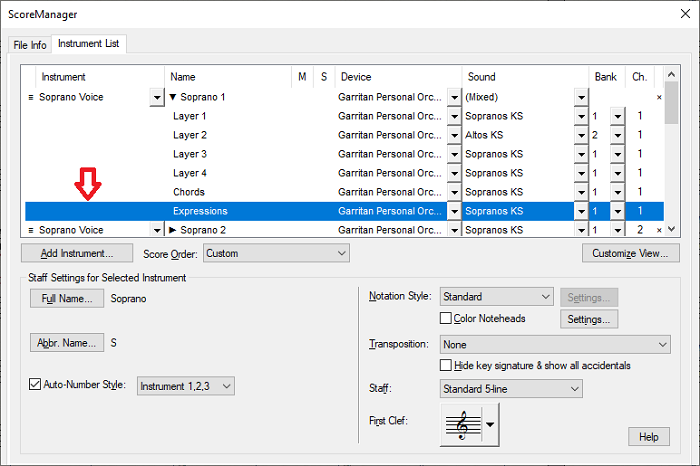Click the scroll down arrow of instrument list
The height and width of the screenshot is (466, 700).
click(672, 230)
